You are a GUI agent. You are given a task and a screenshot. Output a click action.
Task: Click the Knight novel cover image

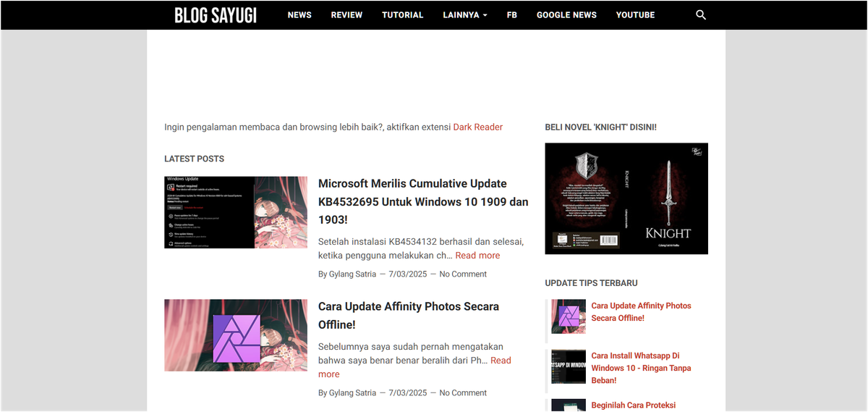(x=626, y=198)
